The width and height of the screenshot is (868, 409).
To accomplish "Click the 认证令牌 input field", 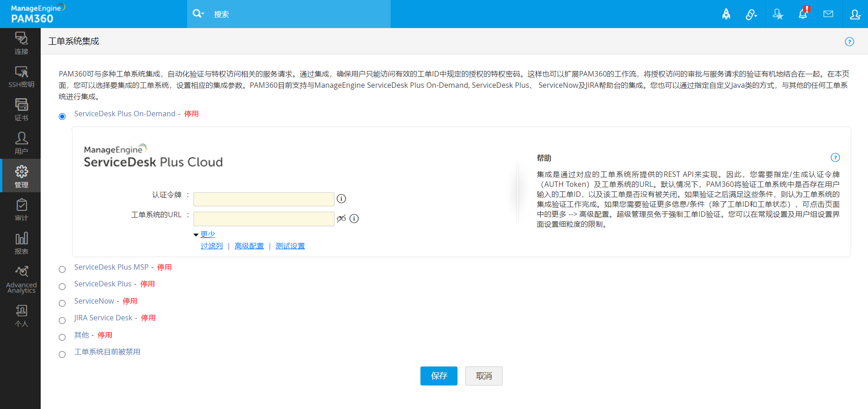I will (264, 199).
